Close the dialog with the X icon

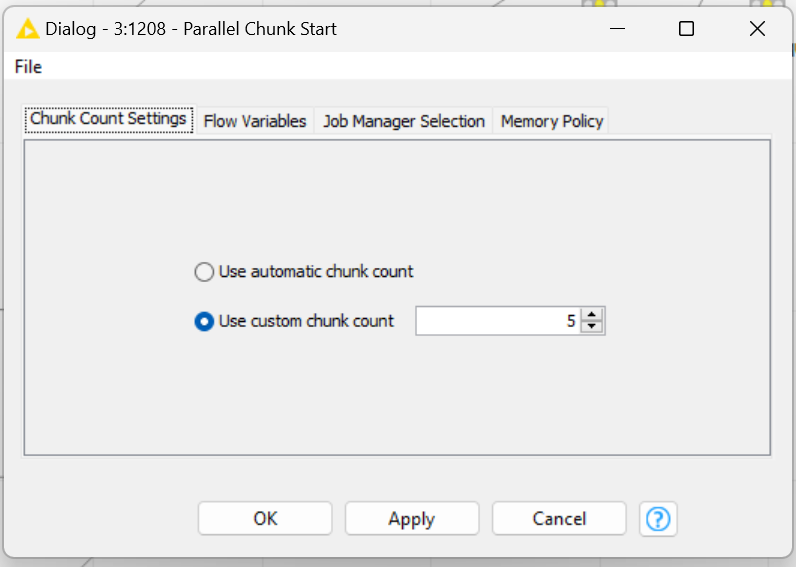[x=757, y=29]
